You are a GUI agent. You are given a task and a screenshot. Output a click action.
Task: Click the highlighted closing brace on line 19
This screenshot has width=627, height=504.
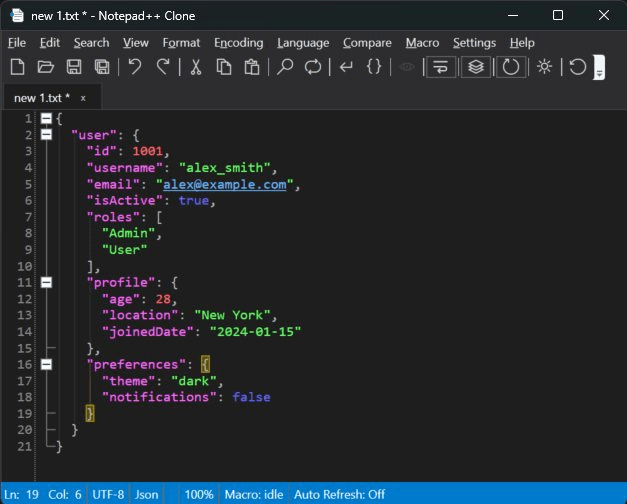(x=90, y=414)
